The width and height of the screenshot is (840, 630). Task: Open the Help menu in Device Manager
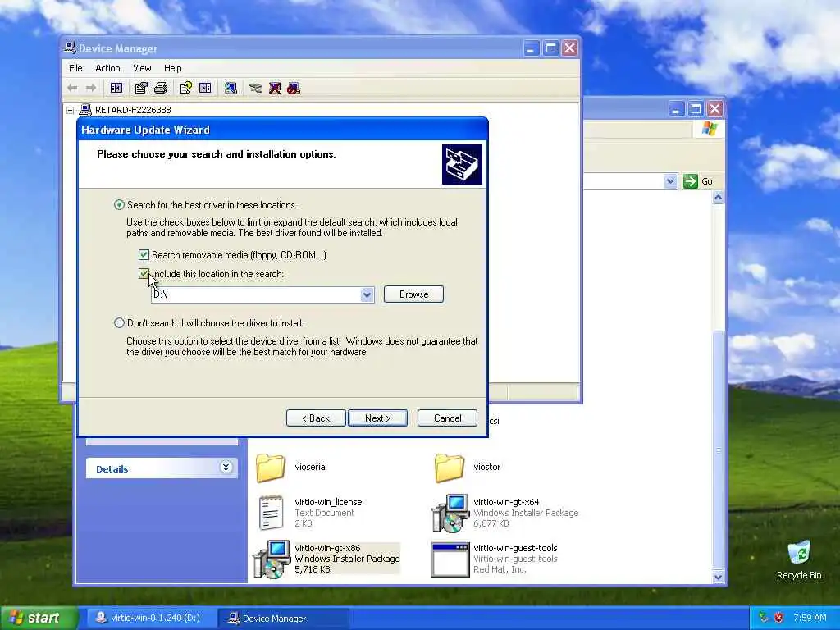pyautogui.click(x=172, y=68)
